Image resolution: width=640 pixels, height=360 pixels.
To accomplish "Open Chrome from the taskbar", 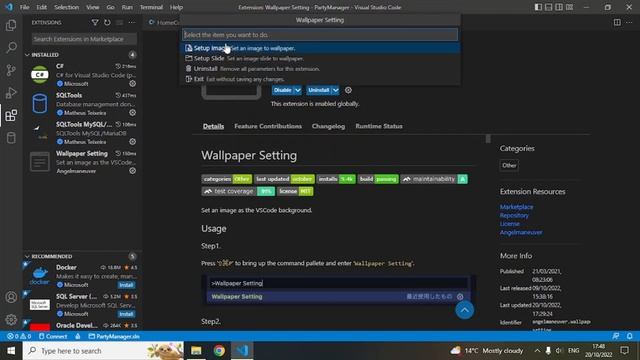I will tap(219, 351).
